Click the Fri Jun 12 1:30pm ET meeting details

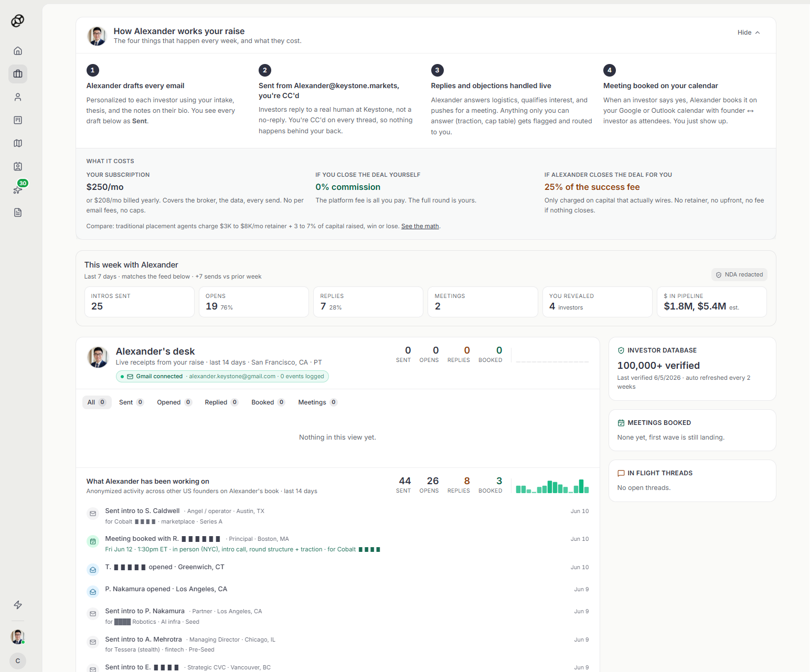point(242,549)
